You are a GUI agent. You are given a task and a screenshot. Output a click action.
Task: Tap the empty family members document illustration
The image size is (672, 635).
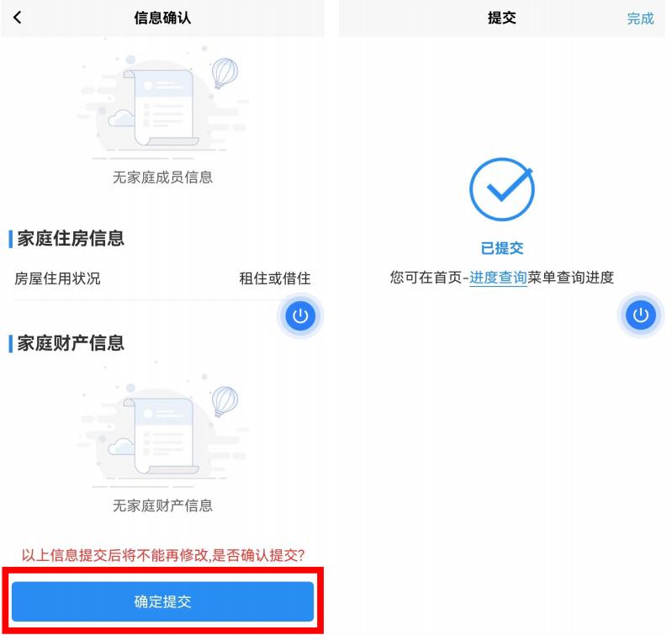click(163, 107)
